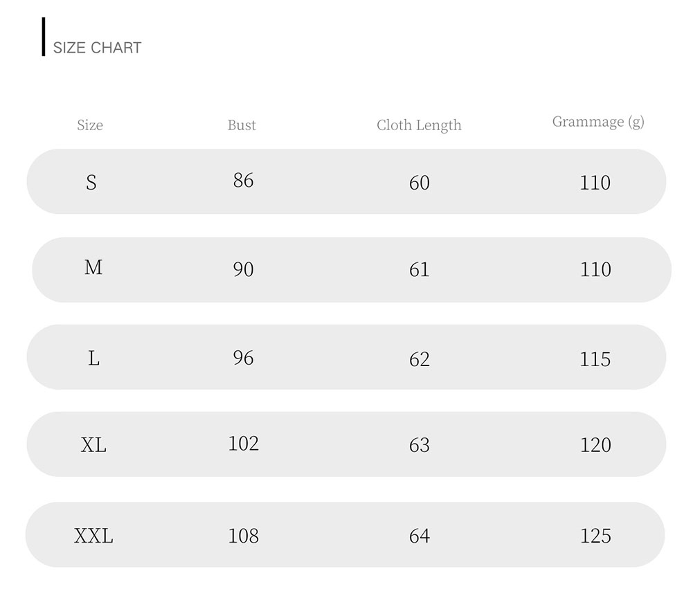Click grammage value 125
The width and height of the screenshot is (693, 616).
click(x=596, y=536)
